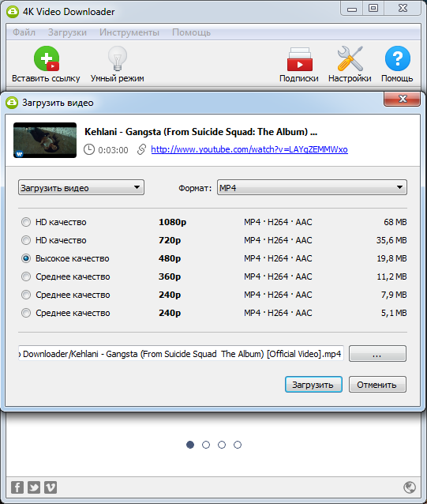Click the 360p resolution label
The image size is (427, 504).
(x=170, y=276)
